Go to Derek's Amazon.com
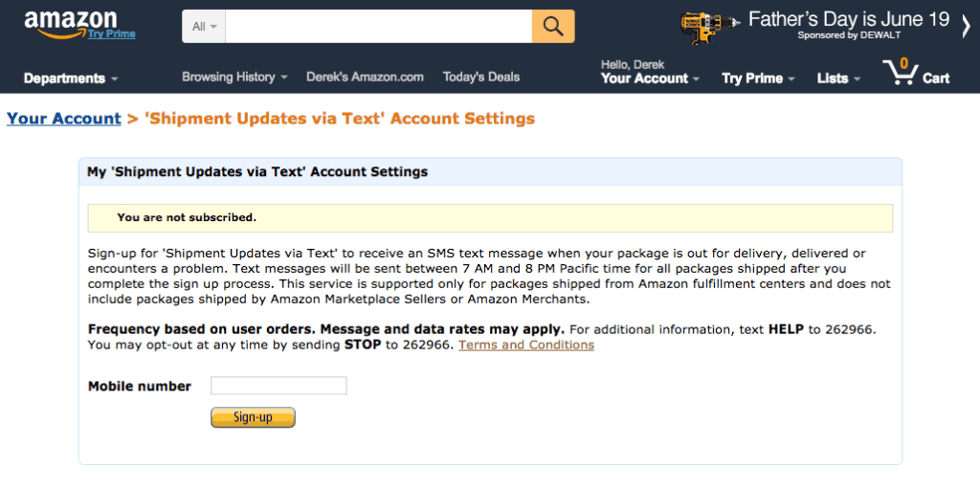Viewport: 980px width, 490px height. 365,77
